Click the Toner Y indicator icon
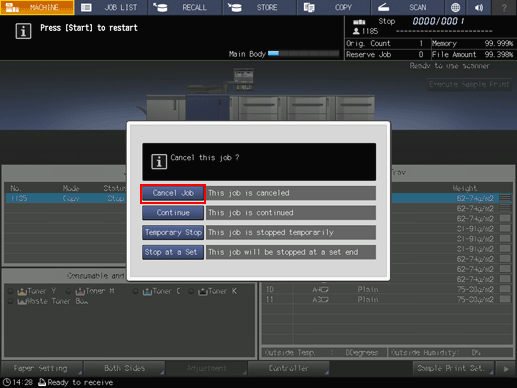The image size is (517, 388). coord(22,292)
